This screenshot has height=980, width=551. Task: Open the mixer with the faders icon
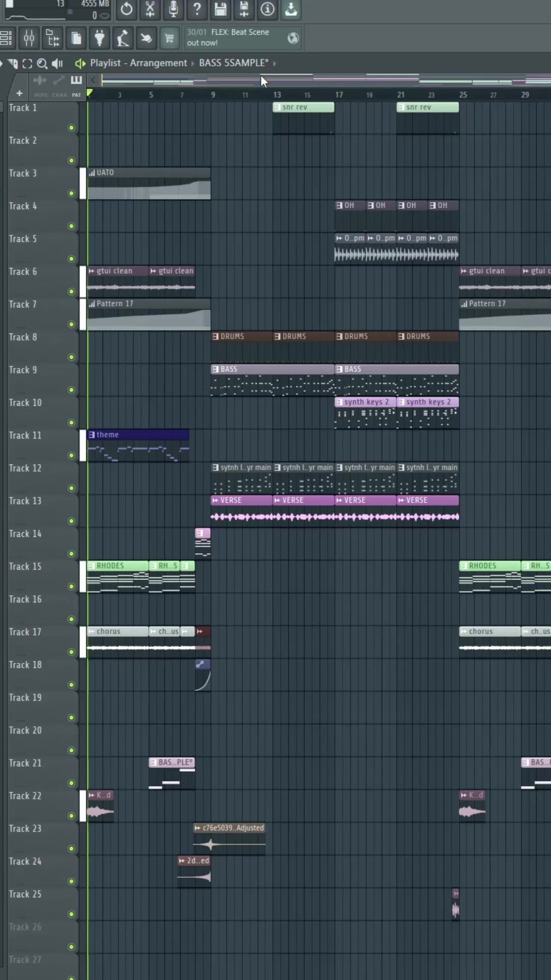tap(29, 38)
